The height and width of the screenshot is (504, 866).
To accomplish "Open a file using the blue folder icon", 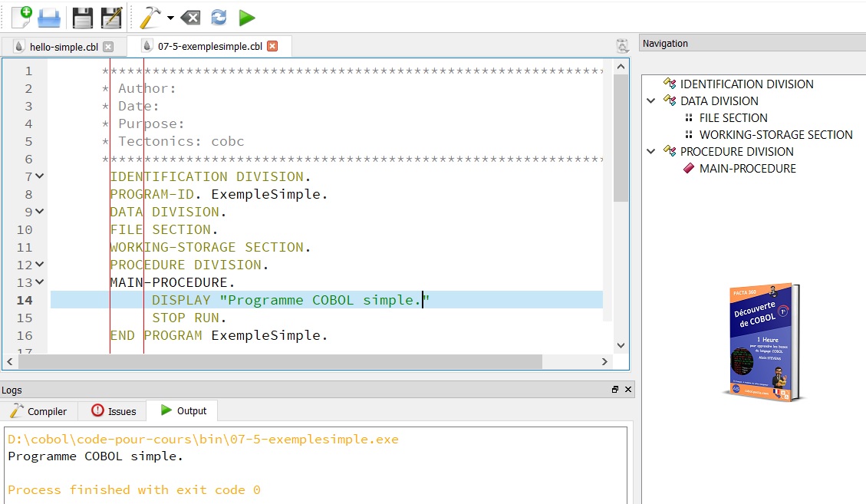I will tap(49, 18).
